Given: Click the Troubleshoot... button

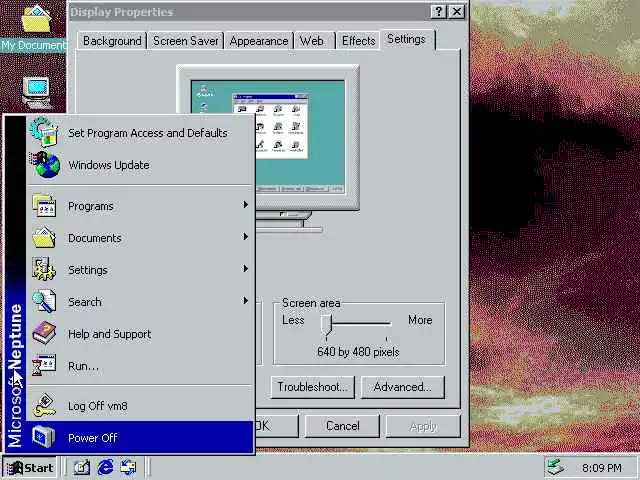Looking at the screenshot, I should point(313,387).
